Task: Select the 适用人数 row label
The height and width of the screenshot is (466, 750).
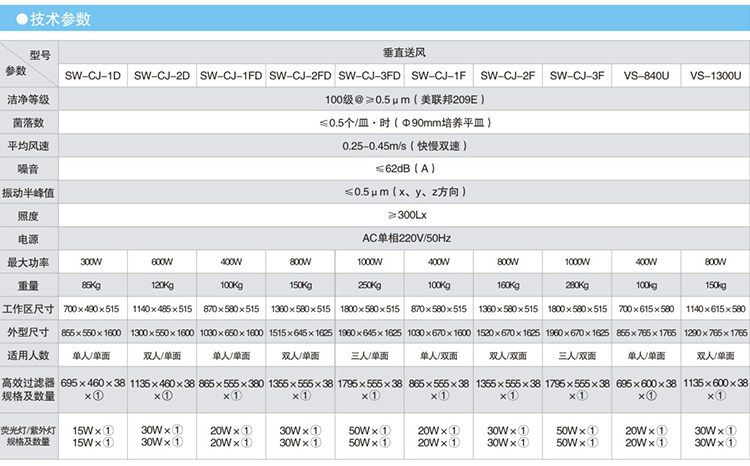Action: click(28, 355)
